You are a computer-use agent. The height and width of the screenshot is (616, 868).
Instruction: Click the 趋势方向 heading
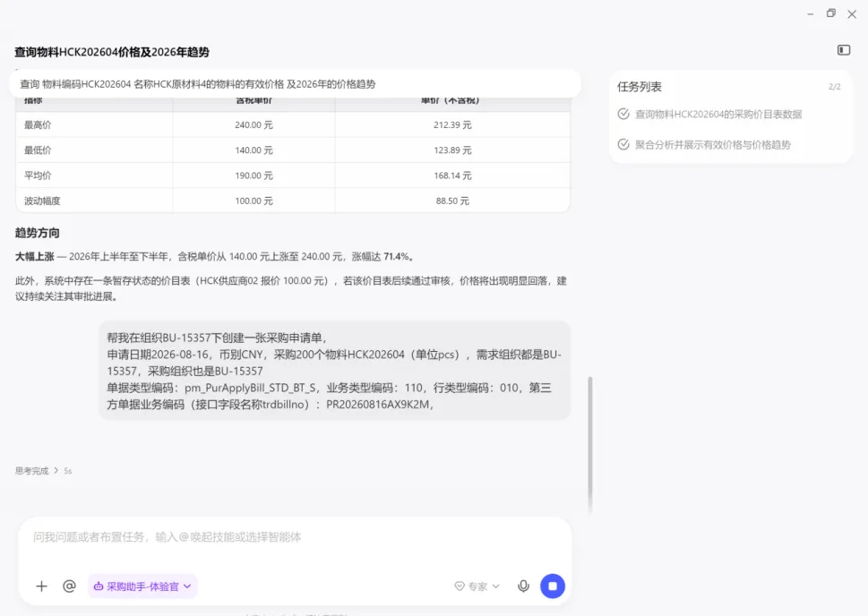click(x=37, y=233)
